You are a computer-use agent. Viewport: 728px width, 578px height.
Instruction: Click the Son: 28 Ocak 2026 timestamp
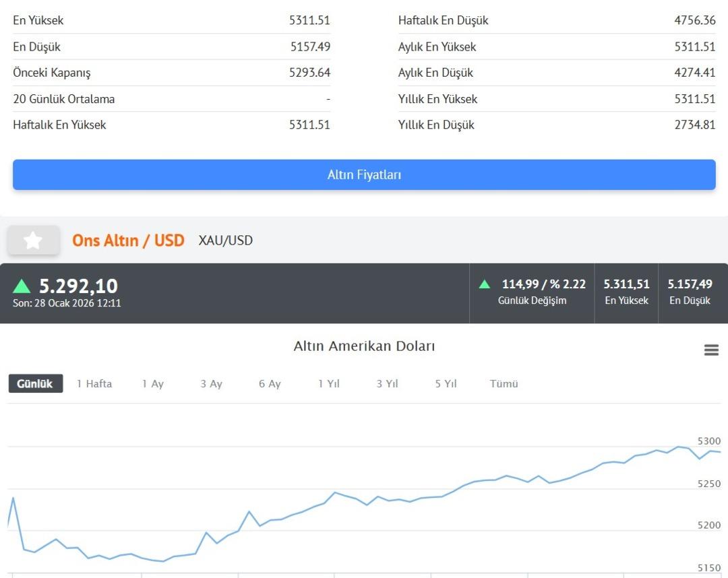(x=67, y=303)
